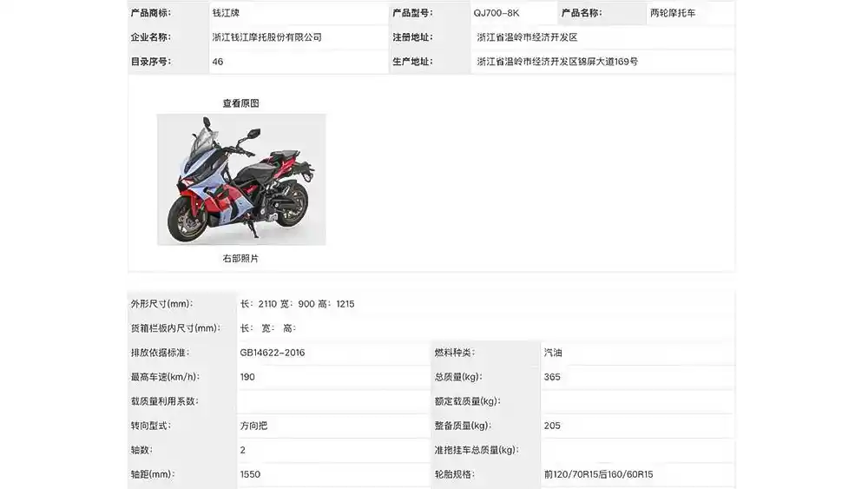This screenshot has width=868, height=489.
Task: Click the 总质量(kg) label
Action: (x=458, y=377)
